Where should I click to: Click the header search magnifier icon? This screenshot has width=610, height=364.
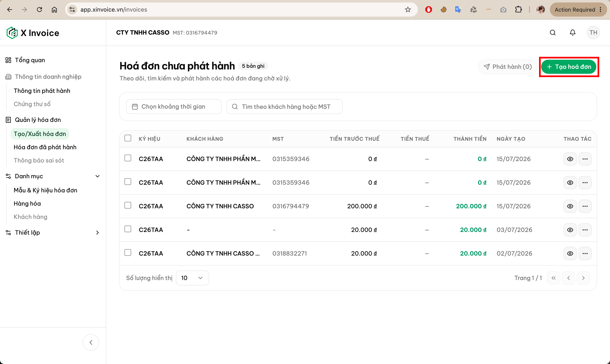(x=553, y=33)
